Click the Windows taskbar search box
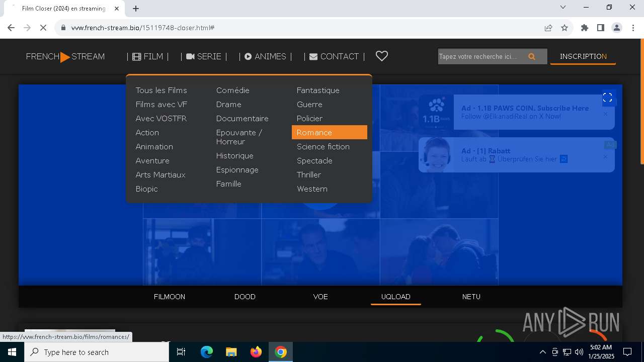The width and height of the screenshot is (644, 362). coord(97,352)
